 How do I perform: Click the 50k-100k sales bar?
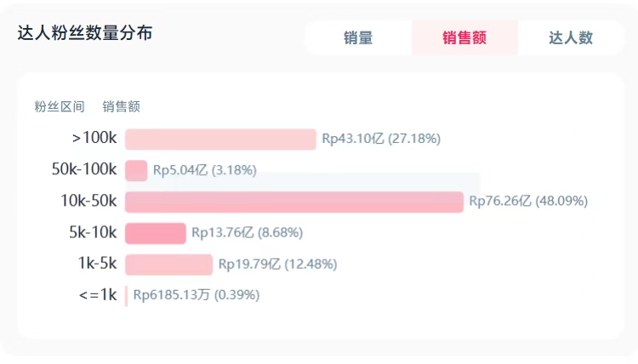click(x=136, y=170)
